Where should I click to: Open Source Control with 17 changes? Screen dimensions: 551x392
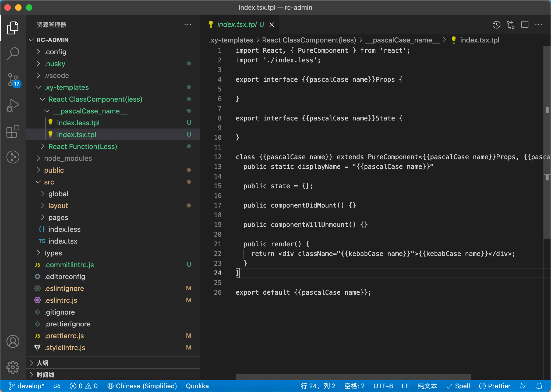tap(13, 80)
